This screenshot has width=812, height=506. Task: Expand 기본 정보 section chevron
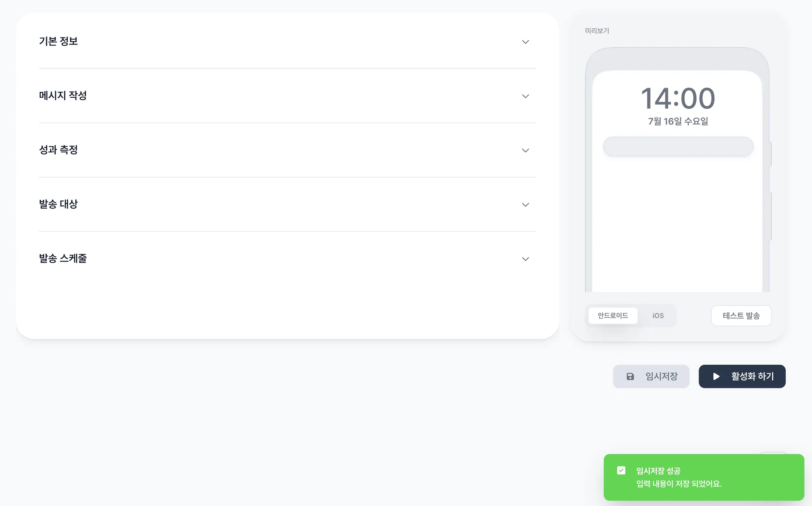coord(525,42)
